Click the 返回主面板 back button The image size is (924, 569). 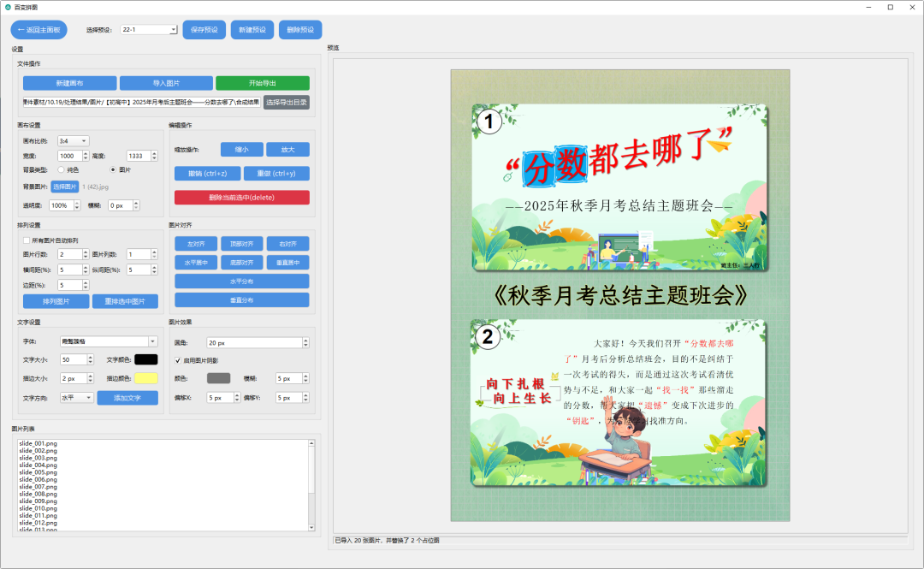point(38,30)
